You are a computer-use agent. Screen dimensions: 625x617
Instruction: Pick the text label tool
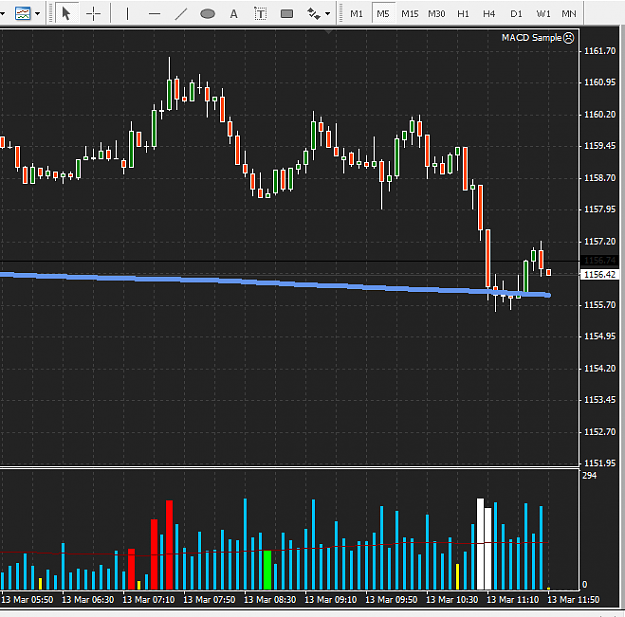[x=260, y=14]
